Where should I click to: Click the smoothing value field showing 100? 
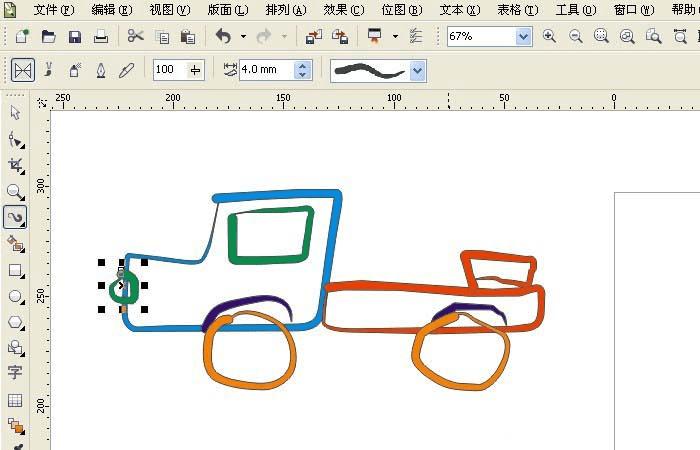pyautogui.click(x=171, y=70)
